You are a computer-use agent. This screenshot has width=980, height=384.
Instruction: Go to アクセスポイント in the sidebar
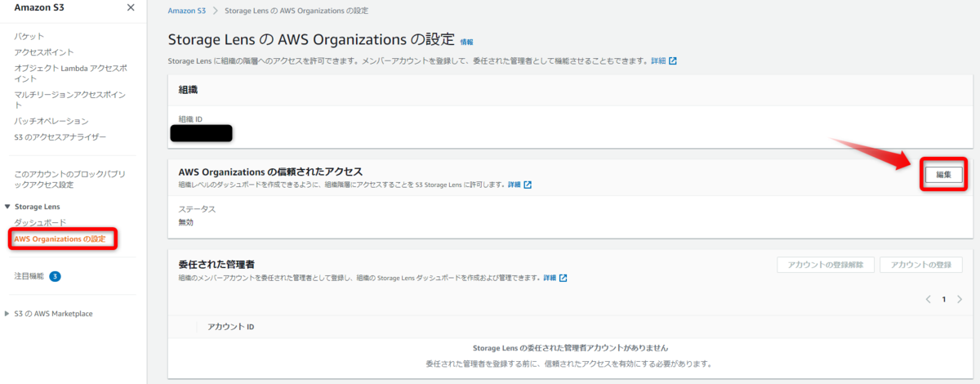pos(44,51)
